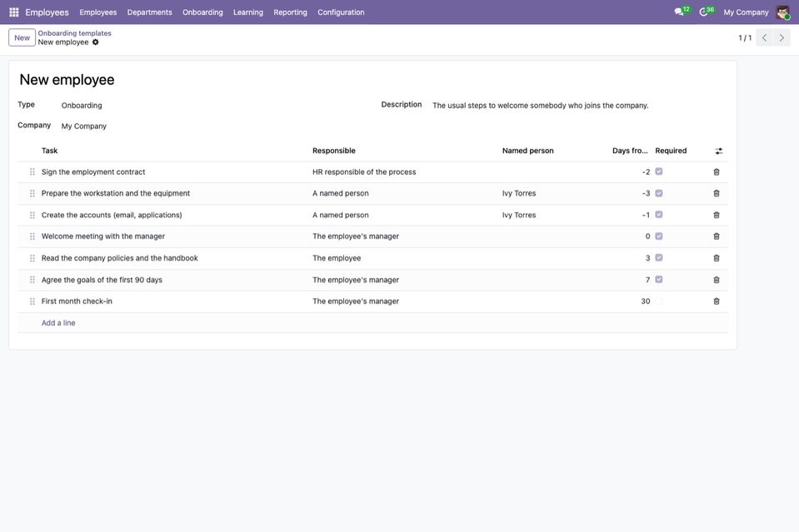Screen dimensions: 799x532
Task: Click drag handle of Welcome meeting row
Action: coord(32,236)
